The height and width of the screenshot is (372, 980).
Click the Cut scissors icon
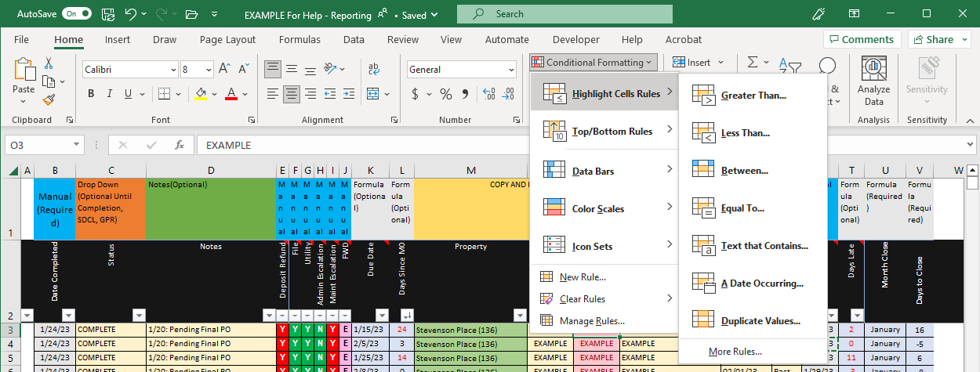(x=49, y=63)
